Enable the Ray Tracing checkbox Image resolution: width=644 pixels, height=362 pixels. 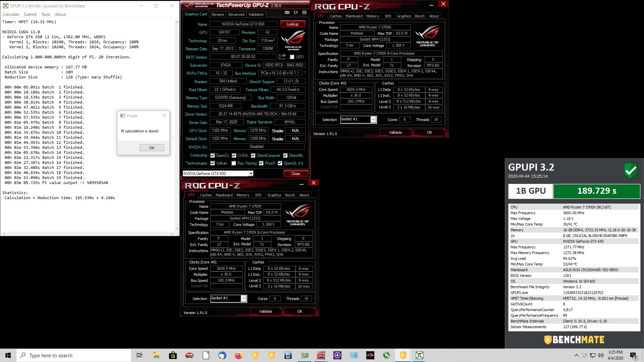(234, 163)
